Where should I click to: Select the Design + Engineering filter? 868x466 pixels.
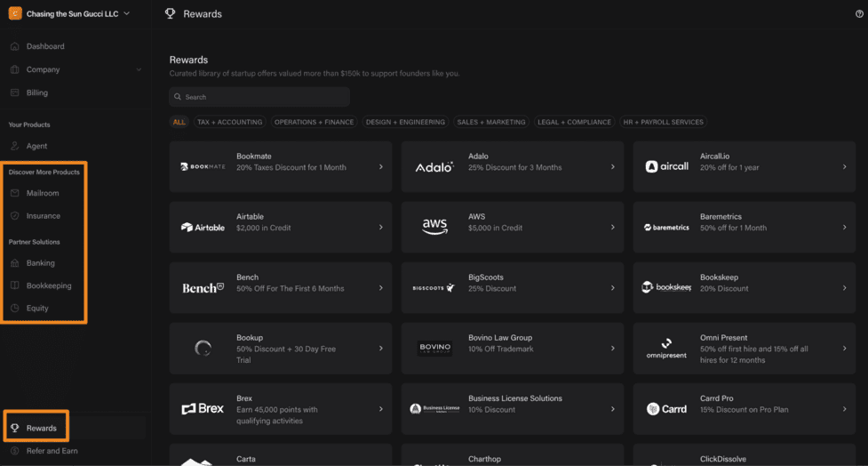(404, 122)
